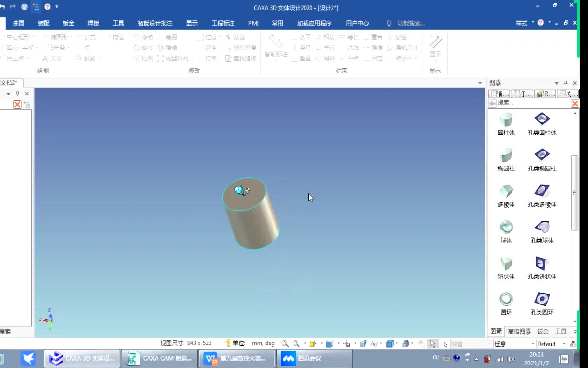Click the catalog panel scrollbar thumb
The image size is (588, 368).
pyautogui.click(x=575, y=193)
